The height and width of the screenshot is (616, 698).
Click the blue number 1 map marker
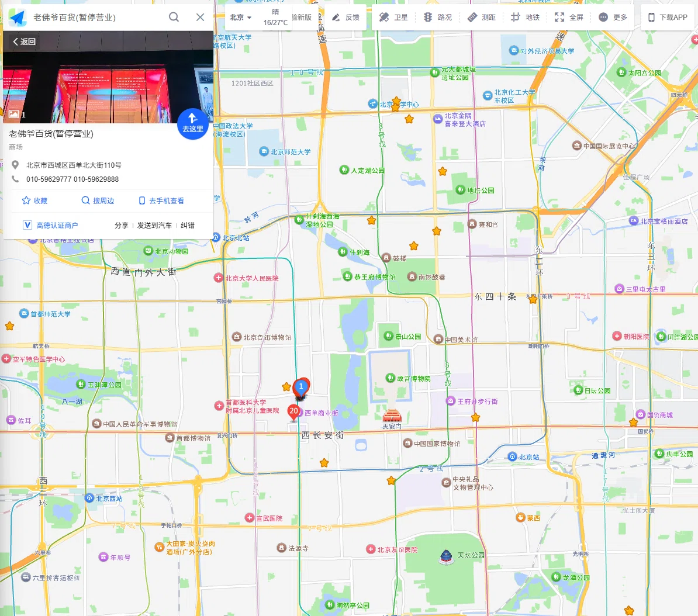click(301, 389)
